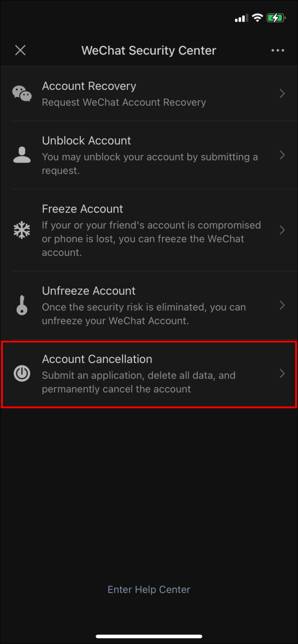Open the three-dot more options menu
This screenshot has height=644, width=298.
pos(278,50)
